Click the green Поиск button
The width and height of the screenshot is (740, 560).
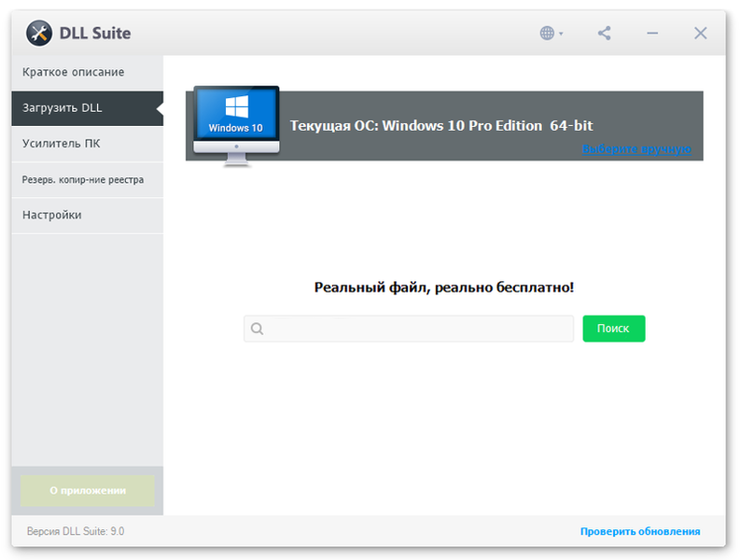(613, 329)
